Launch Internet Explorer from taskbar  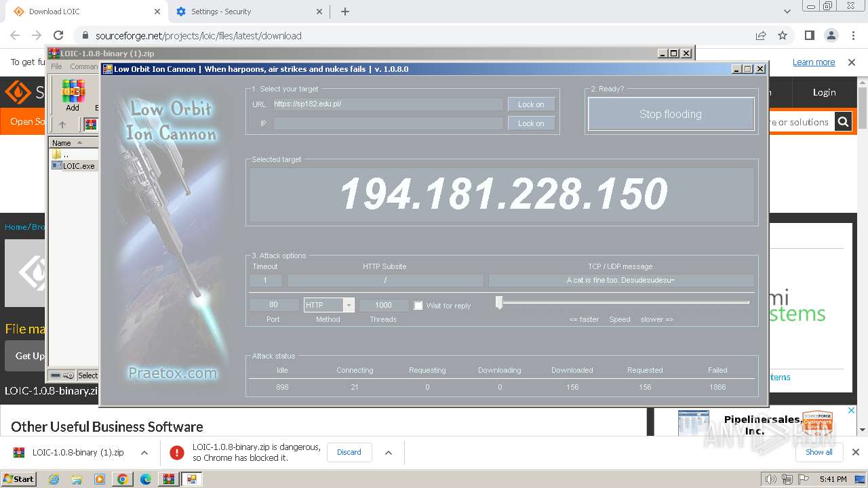click(54, 479)
